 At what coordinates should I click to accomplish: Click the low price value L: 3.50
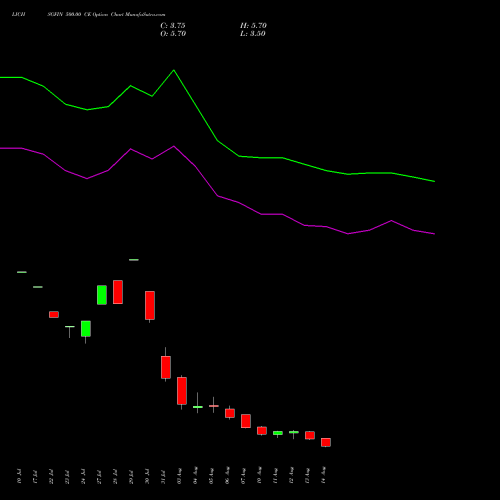click(253, 34)
